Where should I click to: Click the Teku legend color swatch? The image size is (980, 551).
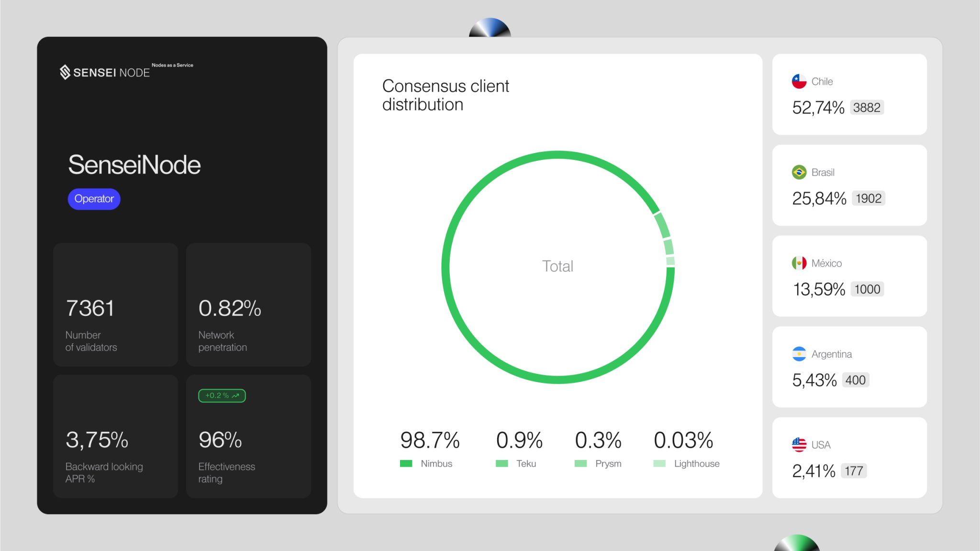(x=501, y=463)
